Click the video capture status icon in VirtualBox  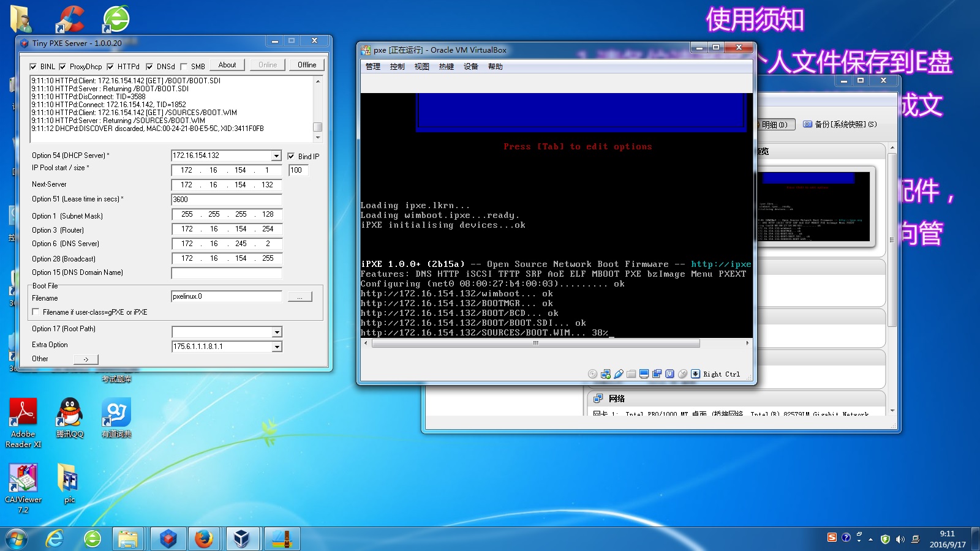click(x=657, y=374)
